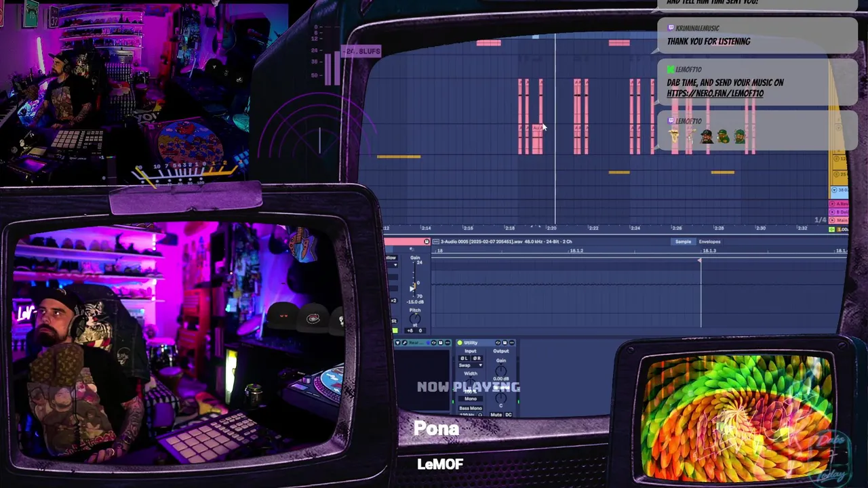868x488 pixels.
Task: Toggle Bass Mono in Utility
Action: pyautogui.click(x=471, y=408)
